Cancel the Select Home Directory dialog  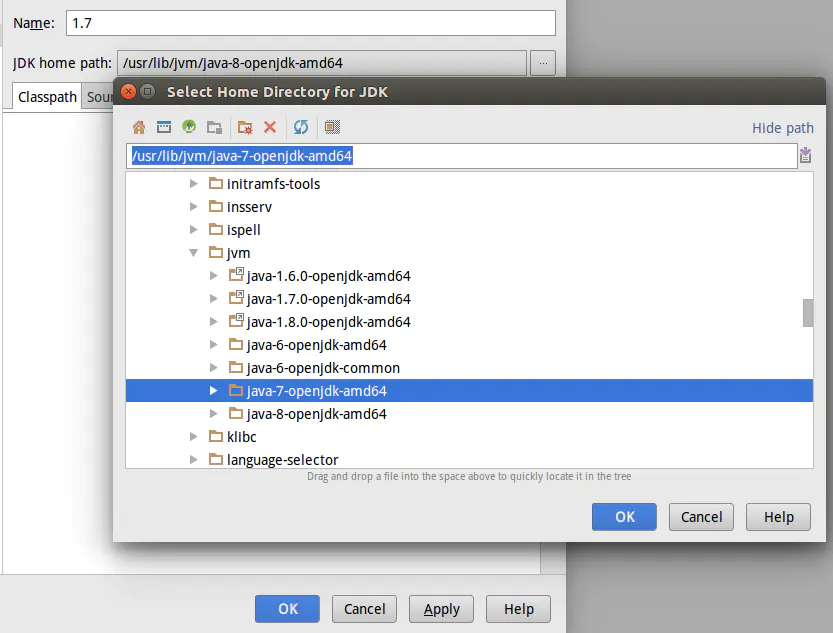[701, 517]
